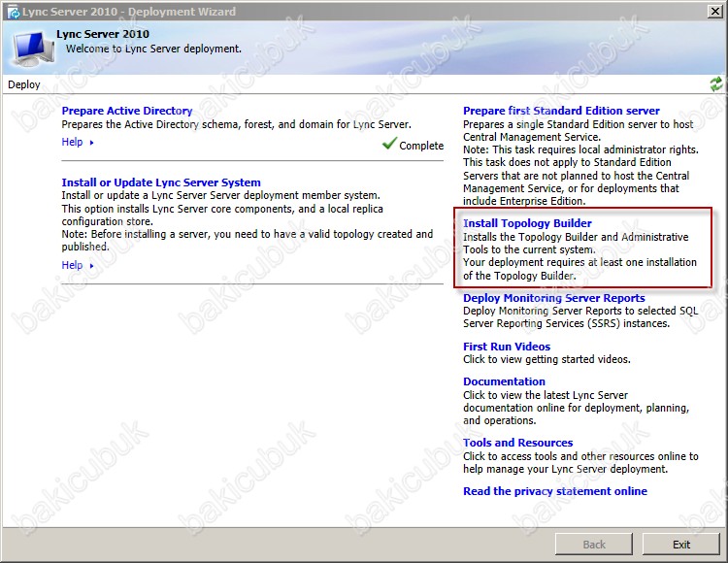
Task: Click Install Topology Builder link
Action: pyautogui.click(x=527, y=223)
